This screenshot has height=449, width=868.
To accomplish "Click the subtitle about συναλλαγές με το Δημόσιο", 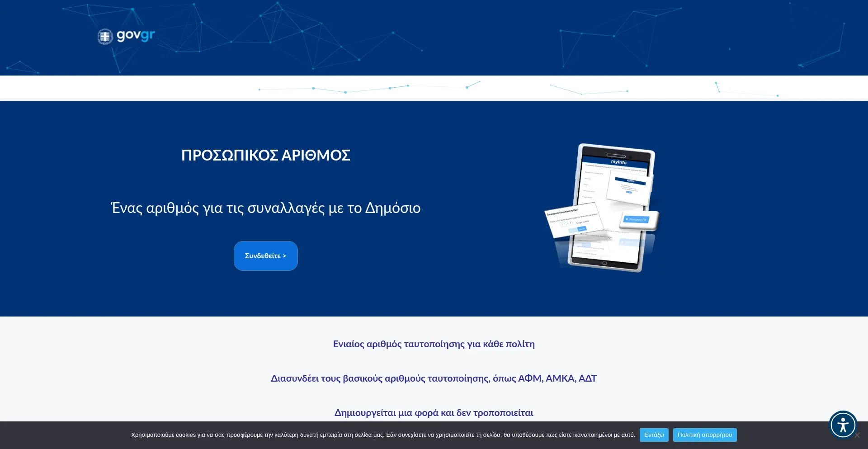I will pyautogui.click(x=265, y=208).
